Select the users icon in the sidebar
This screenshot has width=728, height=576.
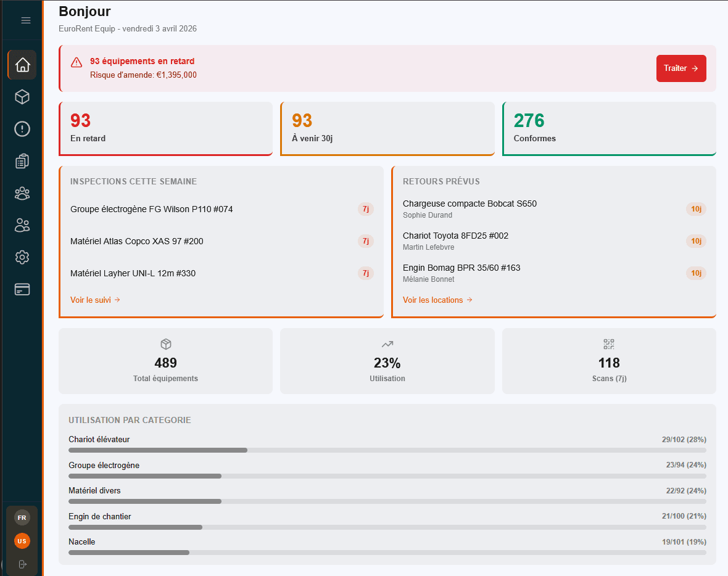(x=22, y=225)
